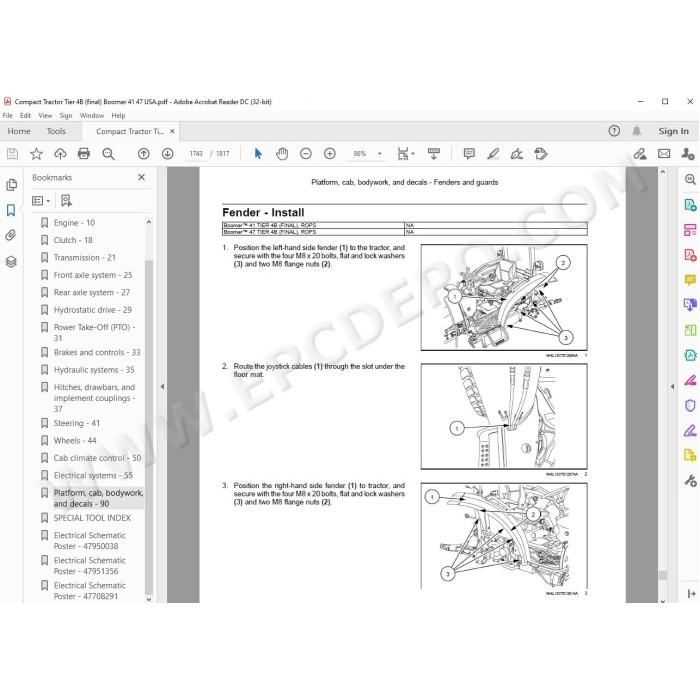Image resolution: width=700 pixels, height=700 pixels.
Task: Choose the Selection arrow tool
Action: (x=258, y=154)
